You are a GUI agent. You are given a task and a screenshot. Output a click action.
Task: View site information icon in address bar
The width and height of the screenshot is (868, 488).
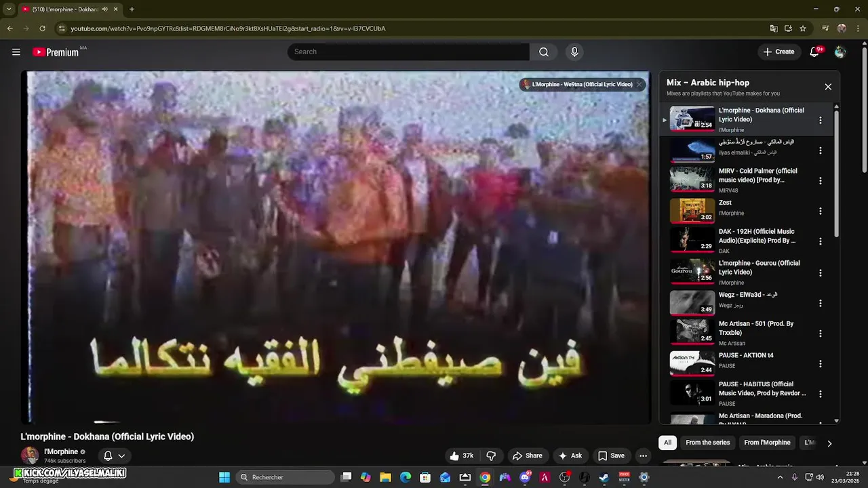pyautogui.click(x=62, y=28)
